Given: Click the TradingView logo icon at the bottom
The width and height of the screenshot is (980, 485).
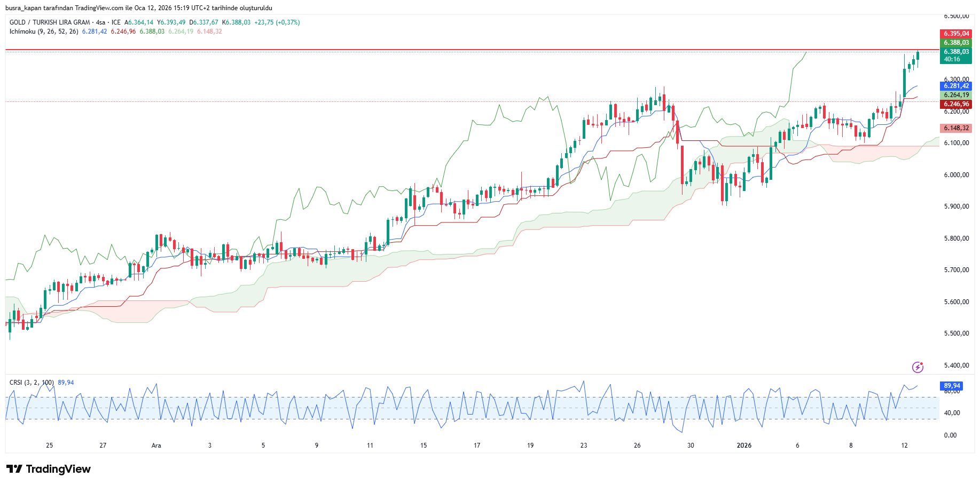Looking at the screenshot, I should (x=14, y=469).
